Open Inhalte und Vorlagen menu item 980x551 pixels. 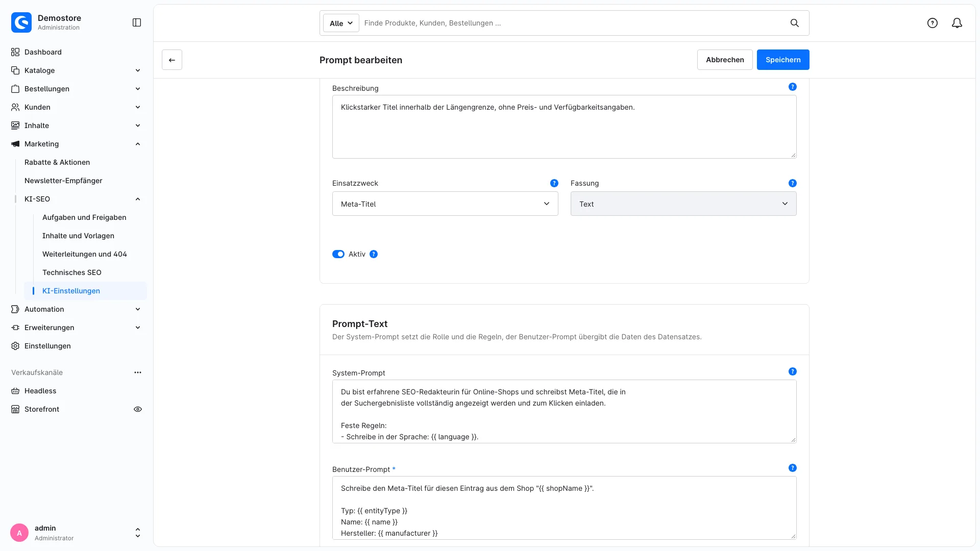(78, 236)
